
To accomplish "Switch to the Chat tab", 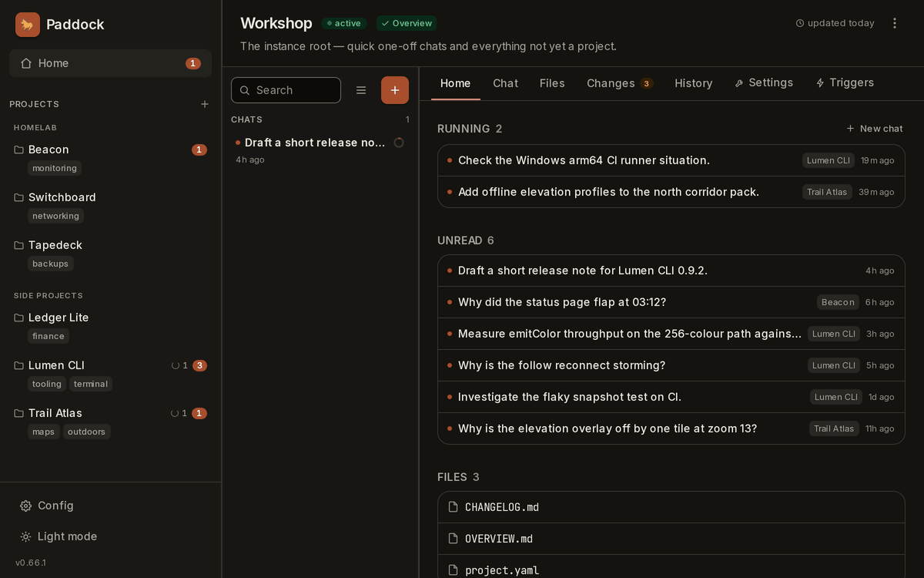I will click(505, 83).
